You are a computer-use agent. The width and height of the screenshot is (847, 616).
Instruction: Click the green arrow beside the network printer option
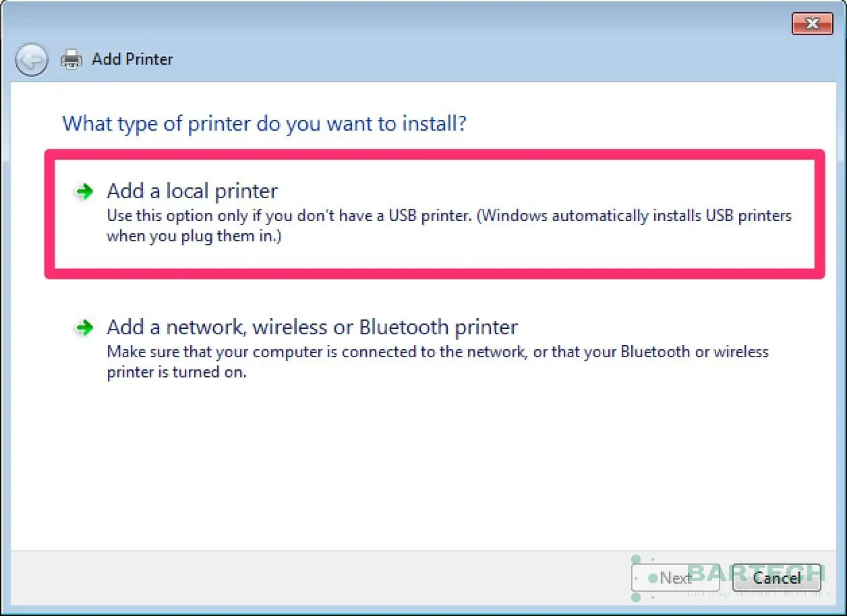[84, 327]
